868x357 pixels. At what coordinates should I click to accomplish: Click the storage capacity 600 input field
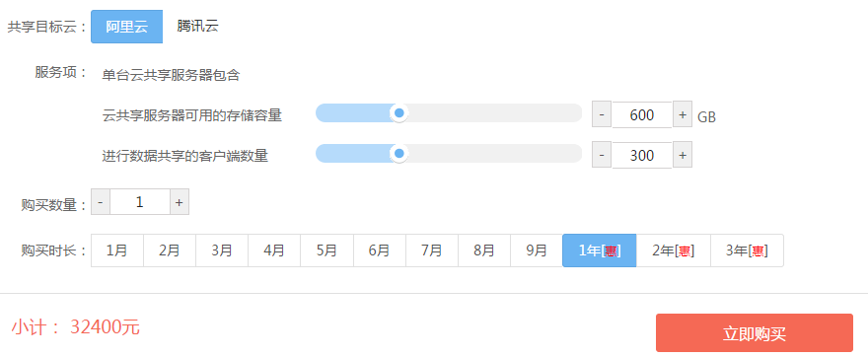(x=642, y=114)
